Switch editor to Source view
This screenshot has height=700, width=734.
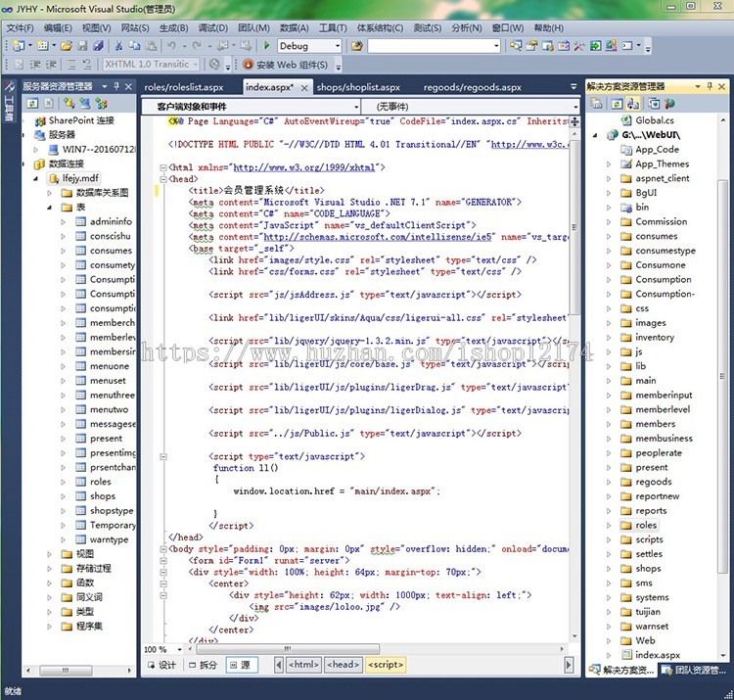tap(242, 665)
